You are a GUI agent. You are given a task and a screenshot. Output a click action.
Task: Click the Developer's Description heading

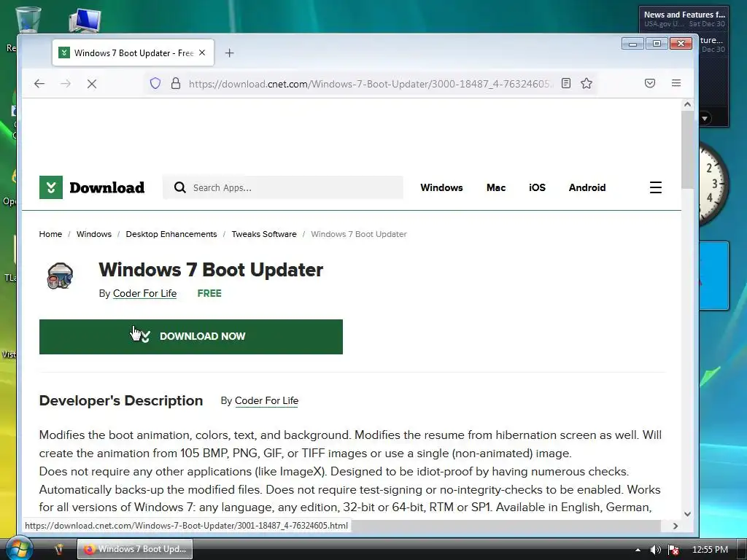pos(121,401)
